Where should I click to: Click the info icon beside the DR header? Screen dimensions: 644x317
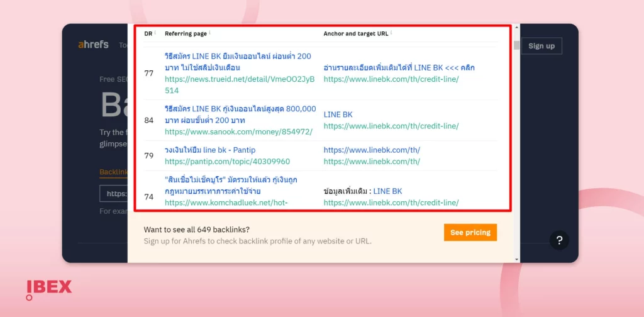pyautogui.click(x=155, y=33)
